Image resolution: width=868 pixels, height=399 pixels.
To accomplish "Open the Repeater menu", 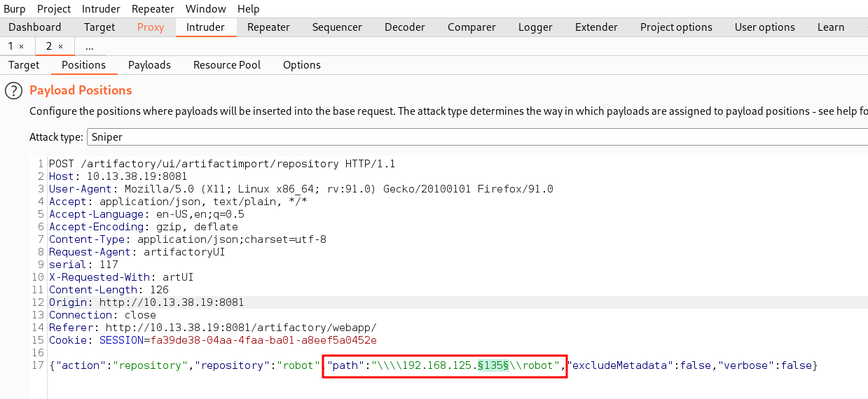I will (x=153, y=9).
